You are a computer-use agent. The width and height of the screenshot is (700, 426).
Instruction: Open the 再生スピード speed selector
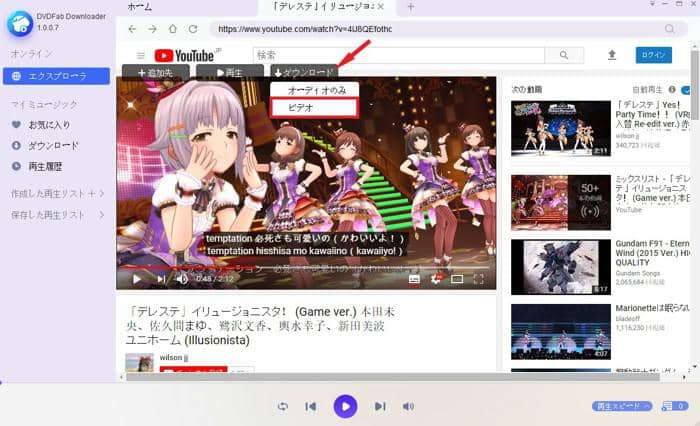click(x=622, y=406)
